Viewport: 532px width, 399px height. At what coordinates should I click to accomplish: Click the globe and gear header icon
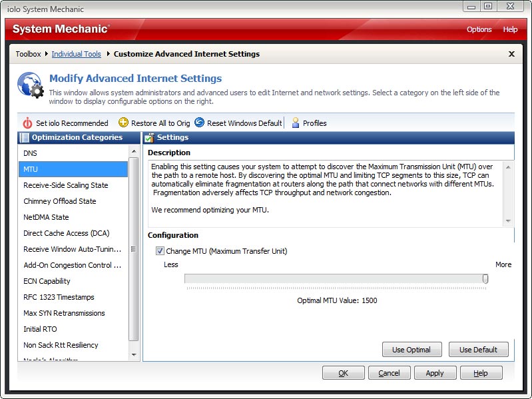31,85
